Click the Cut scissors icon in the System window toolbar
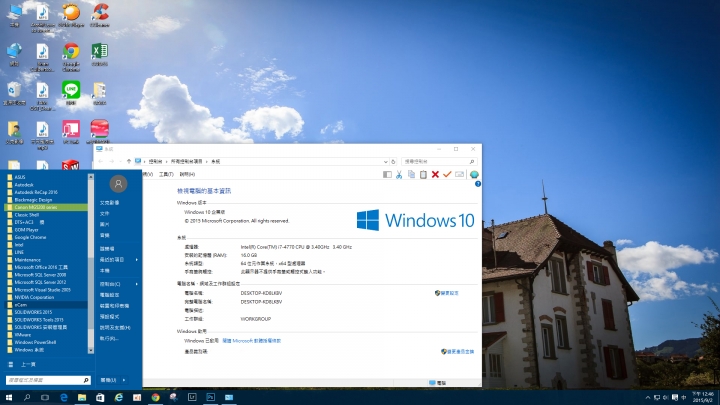This screenshot has width=720, height=405. (x=399, y=174)
